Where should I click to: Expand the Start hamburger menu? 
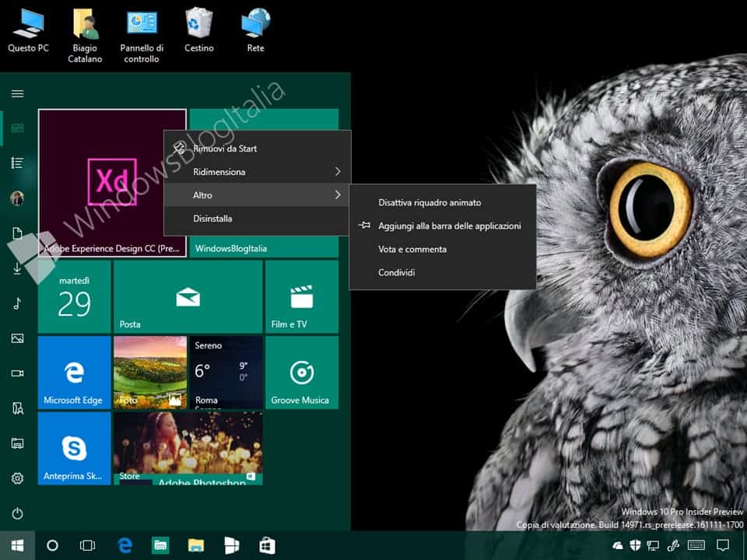(x=18, y=93)
